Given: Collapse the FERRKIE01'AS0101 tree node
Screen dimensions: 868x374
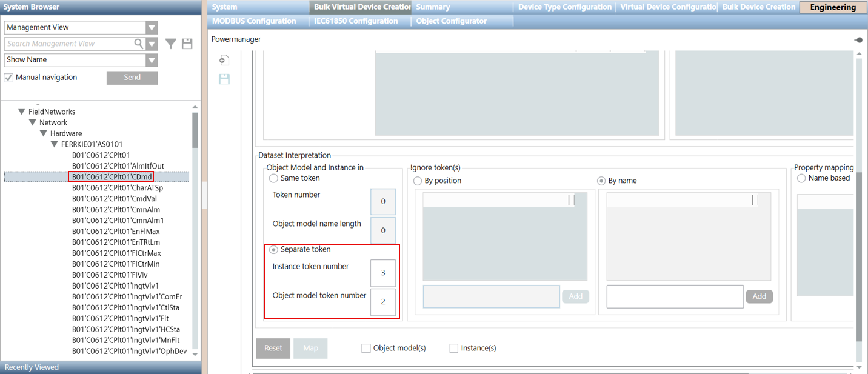Looking at the screenshot, I should (55, 144).
